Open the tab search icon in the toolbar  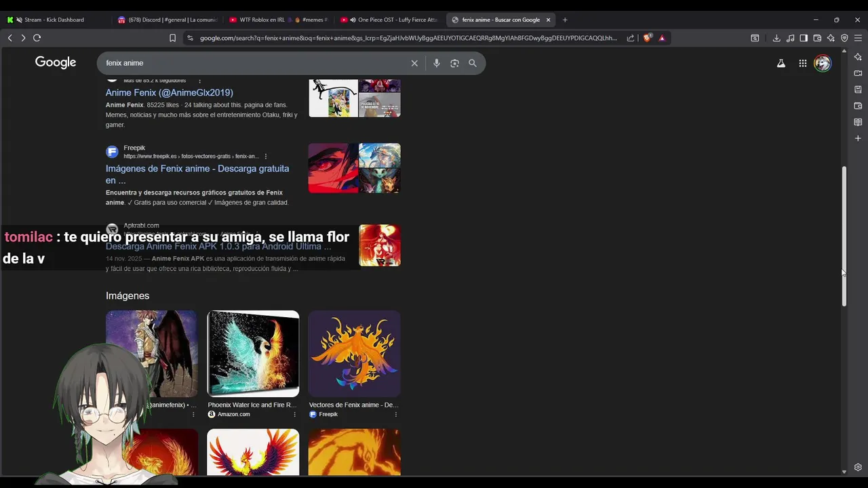tap(755, 38)
